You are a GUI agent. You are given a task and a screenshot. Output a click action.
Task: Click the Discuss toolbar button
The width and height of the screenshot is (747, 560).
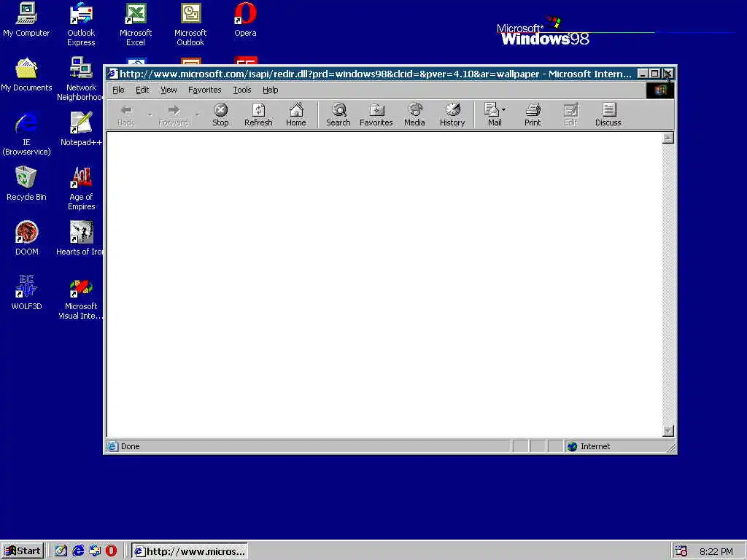(x=608, y=114)
